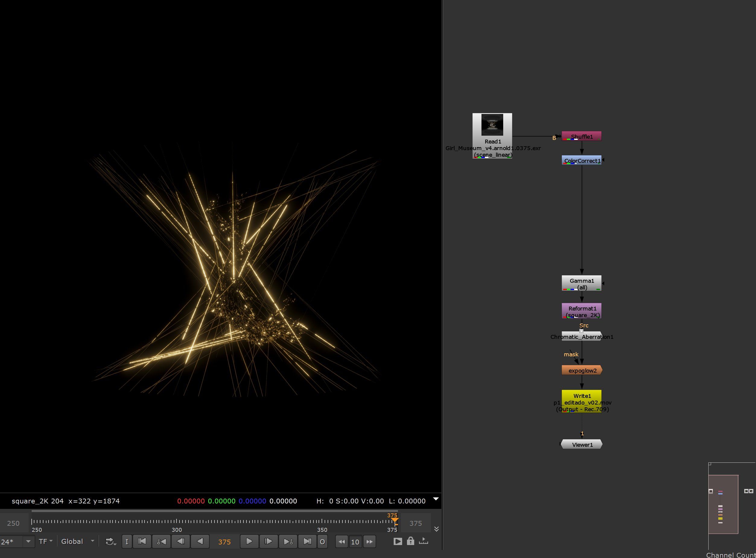Skip forward by 10 frames
The width and height of the screenshot is (756, 558).
(370, 542)
